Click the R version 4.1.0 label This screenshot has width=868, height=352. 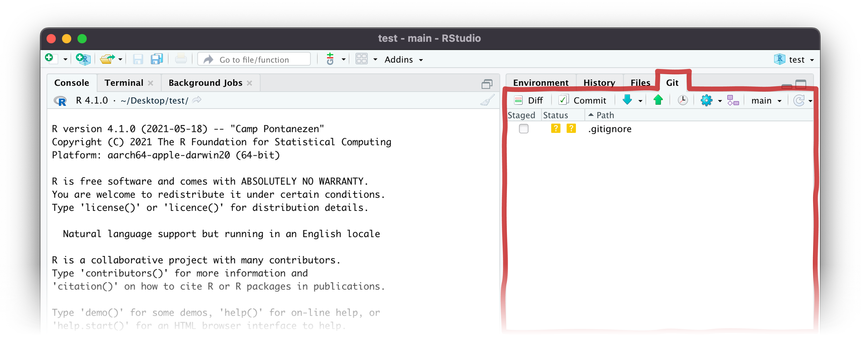click(92, 100)
